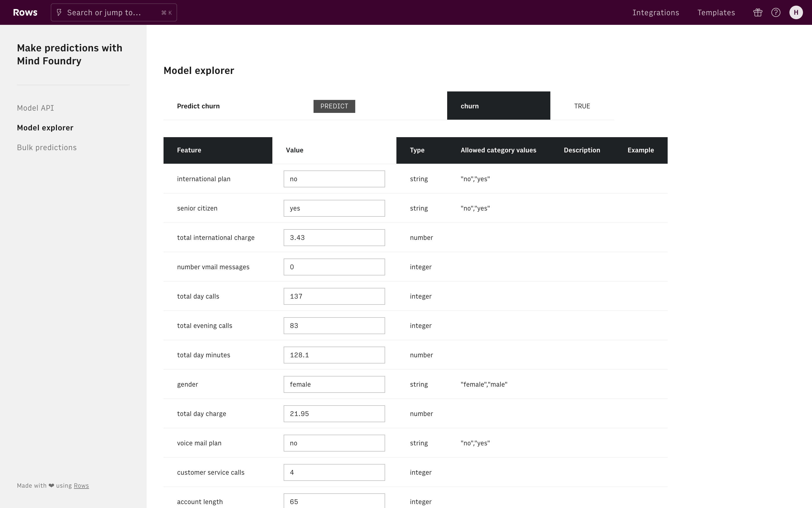Edit total evening calls value 83

pyautogui.click(x=334, y=326)
